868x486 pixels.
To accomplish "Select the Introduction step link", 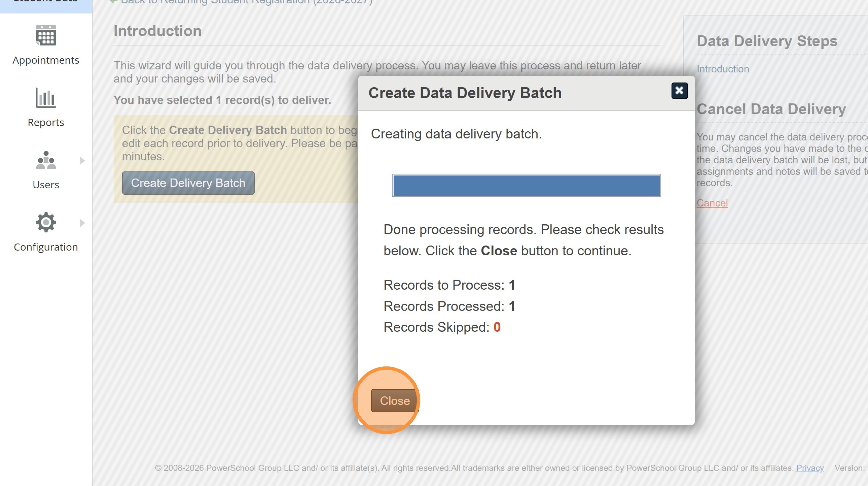I will pos(722,69).
